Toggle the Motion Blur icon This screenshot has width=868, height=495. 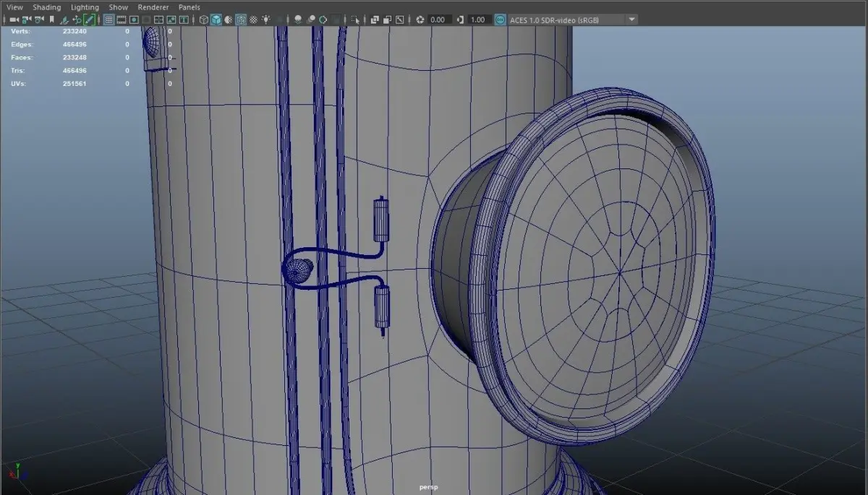click(310, 20)
